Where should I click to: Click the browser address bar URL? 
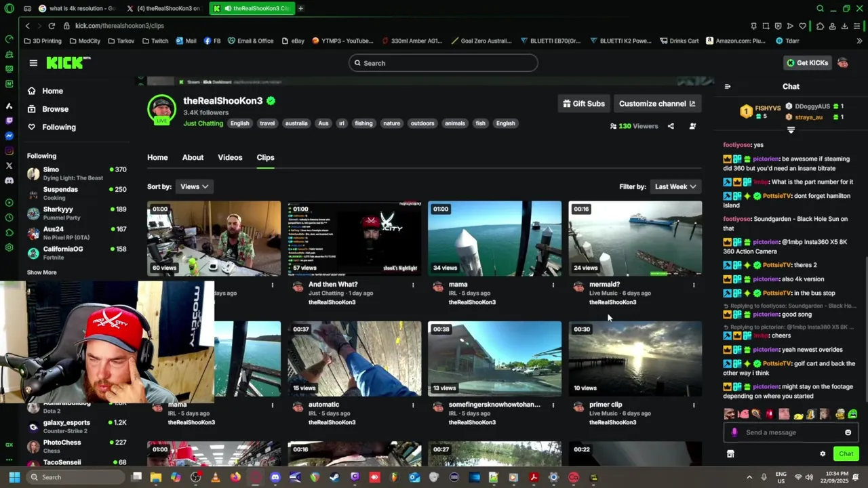[119, 26]
